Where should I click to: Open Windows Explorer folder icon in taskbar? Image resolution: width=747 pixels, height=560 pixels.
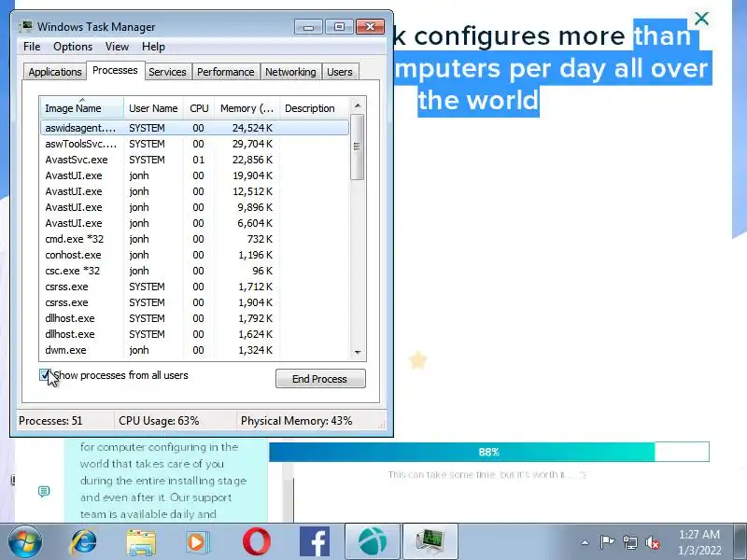[x=141, y=542]
